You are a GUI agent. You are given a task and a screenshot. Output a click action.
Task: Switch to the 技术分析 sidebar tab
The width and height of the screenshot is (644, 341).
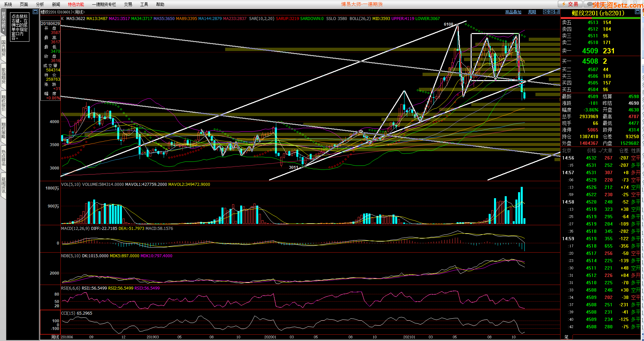coord(3,21)
